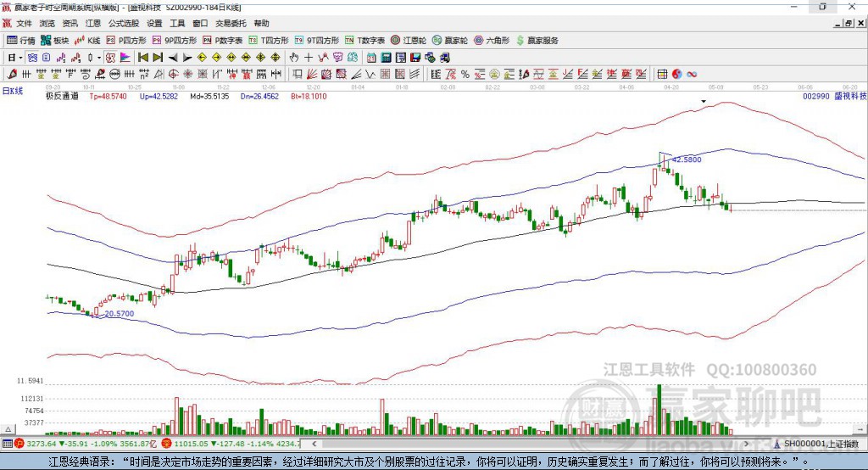Open the 9T四方形 tool
The image size is (868, 470).
pos(317,41)
